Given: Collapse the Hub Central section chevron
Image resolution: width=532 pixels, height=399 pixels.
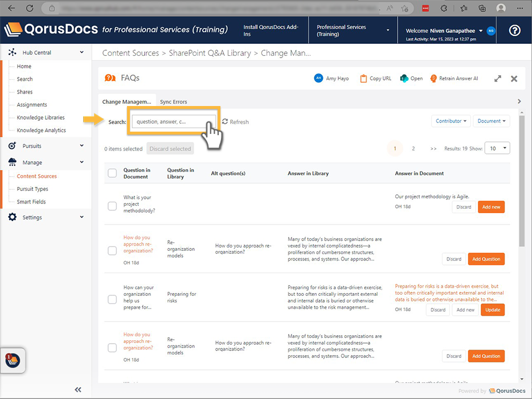Looking at the screenshot, I should pyautogui.click(x=81, y=52).
